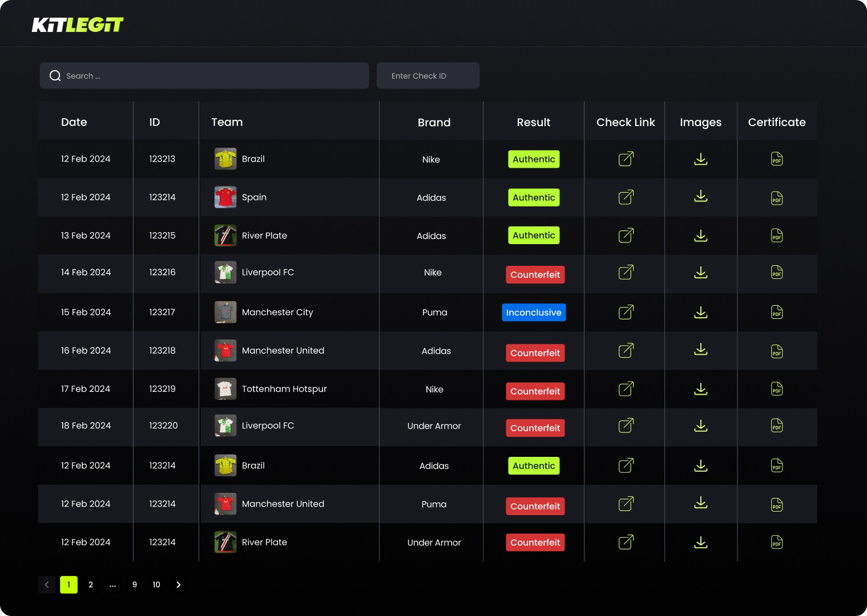Viewport: 867px width, 616px height.
Task: Open jersey thumbnail for ID 123213
Action: click(225, 159)
